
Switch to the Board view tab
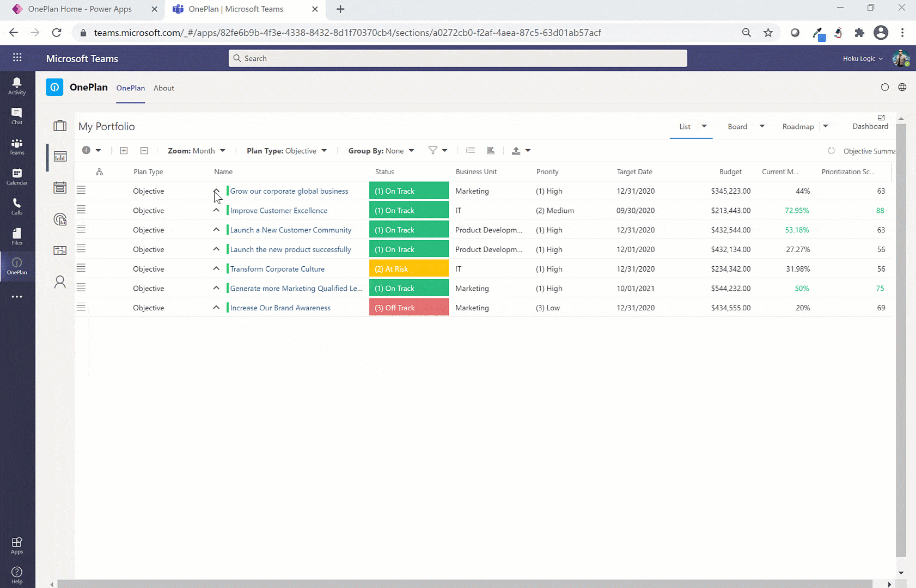tap(737, 126)
